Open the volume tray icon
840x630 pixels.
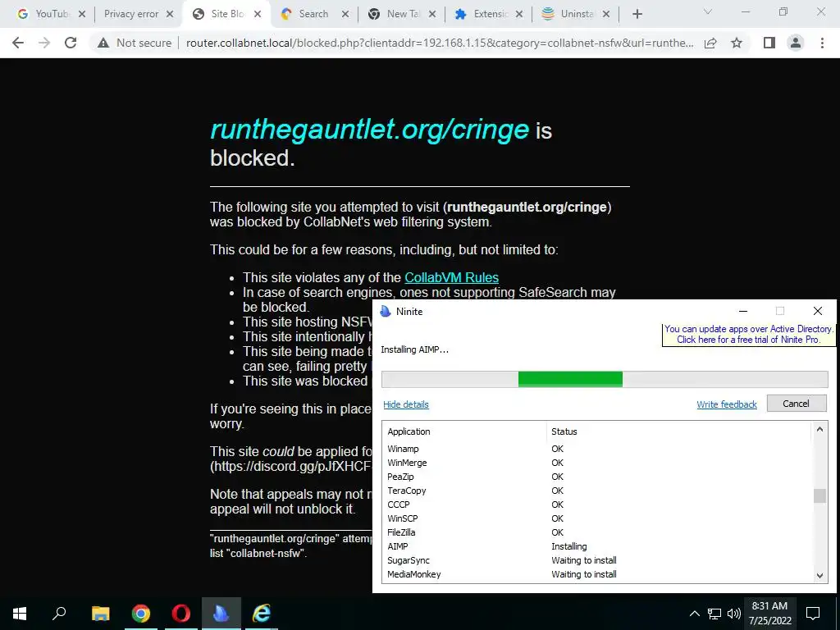(733, 614)
